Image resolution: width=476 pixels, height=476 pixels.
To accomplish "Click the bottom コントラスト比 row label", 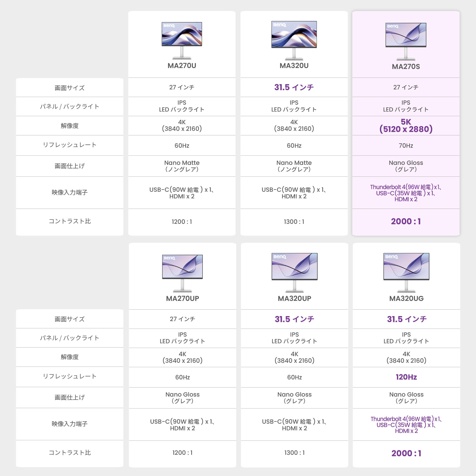I will [70, 453].
